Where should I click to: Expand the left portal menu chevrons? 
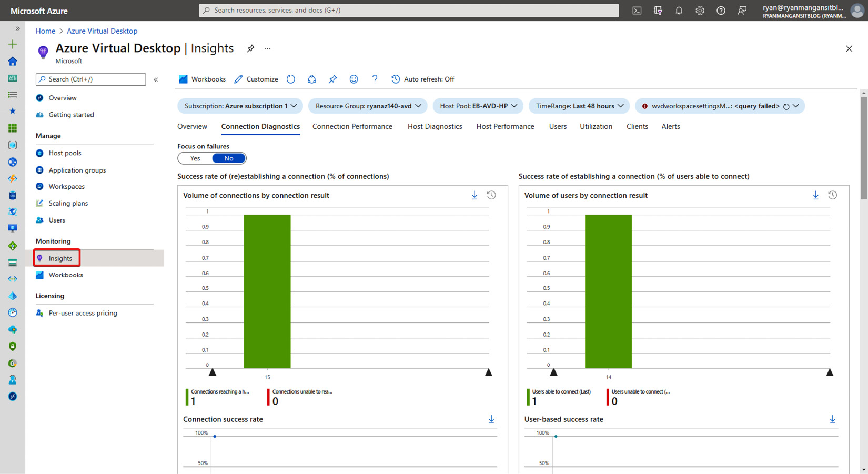17,28
